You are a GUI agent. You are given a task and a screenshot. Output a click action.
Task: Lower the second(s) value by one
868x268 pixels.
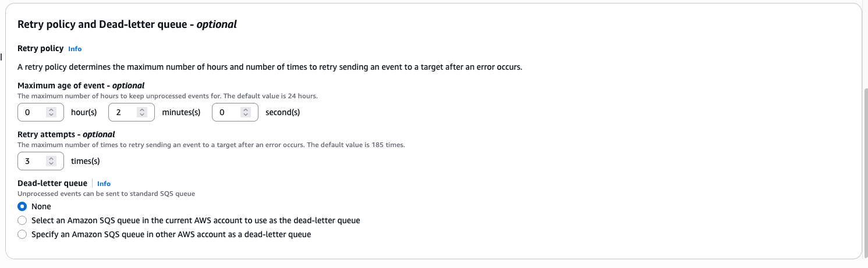246,115
